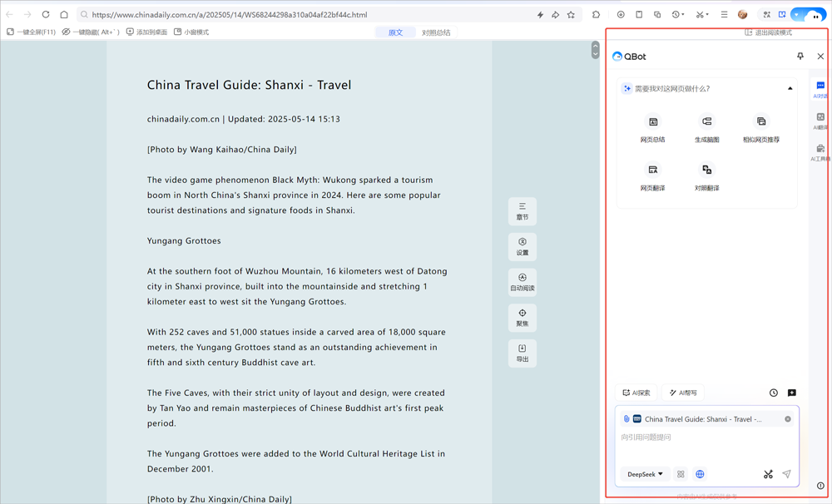Collapse the 需要我对这网页做什么 section

[x=790, y=89]
